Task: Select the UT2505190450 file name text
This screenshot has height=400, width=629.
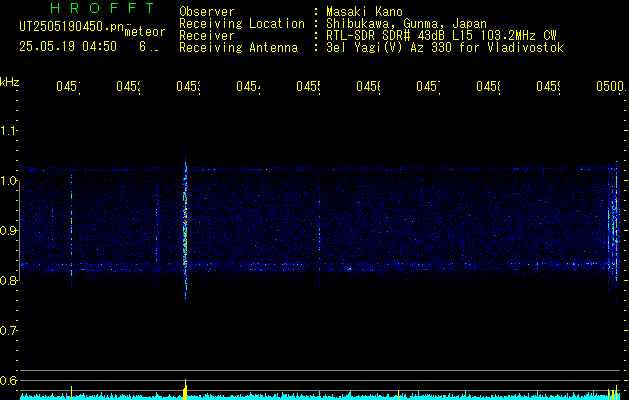Action: (72, 27)
